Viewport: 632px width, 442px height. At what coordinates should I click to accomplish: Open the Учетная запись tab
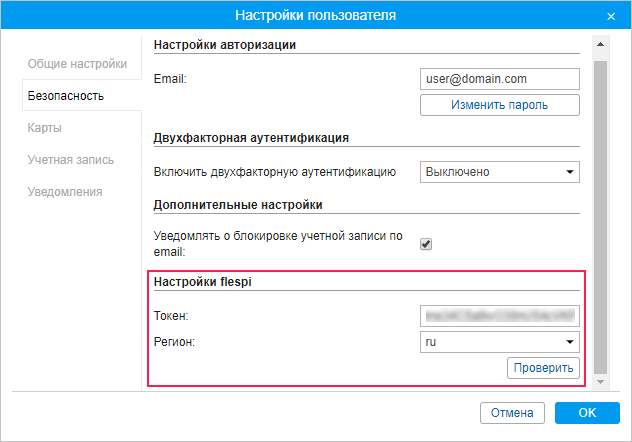(70, 159)
